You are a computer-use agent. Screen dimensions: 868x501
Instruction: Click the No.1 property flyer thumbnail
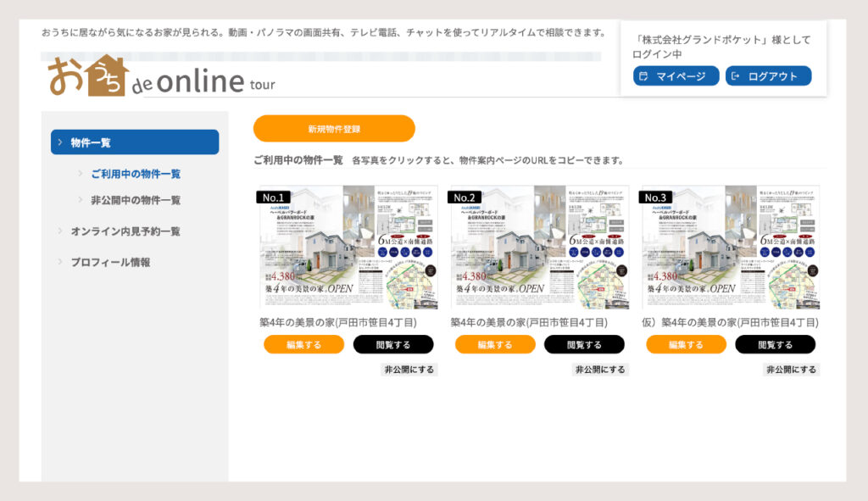[348, 248]
